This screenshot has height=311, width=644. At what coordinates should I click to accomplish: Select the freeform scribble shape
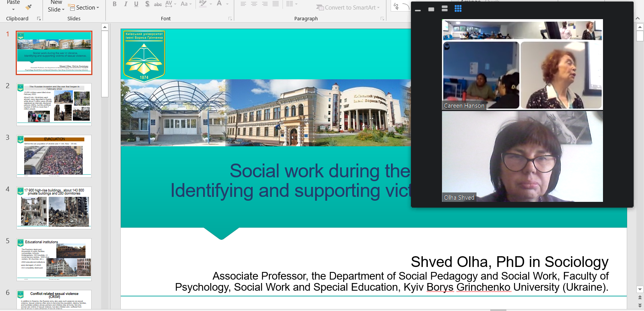[x=396, y=7]
